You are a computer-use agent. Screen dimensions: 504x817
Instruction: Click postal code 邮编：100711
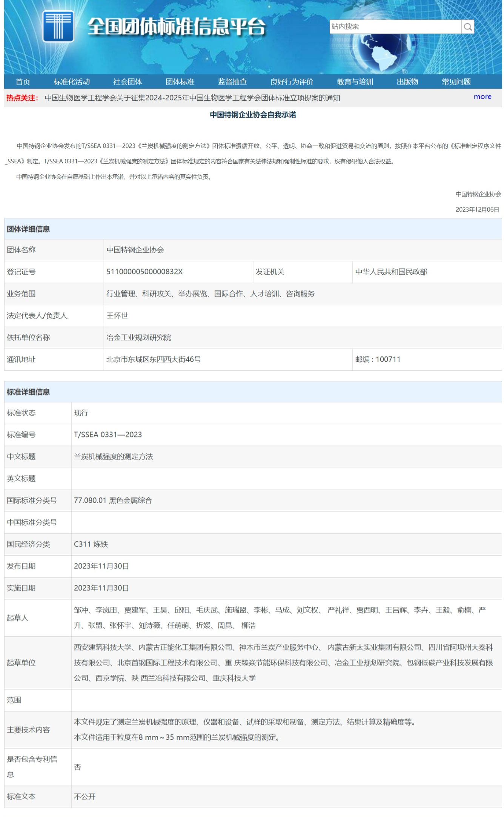point(378,359)
